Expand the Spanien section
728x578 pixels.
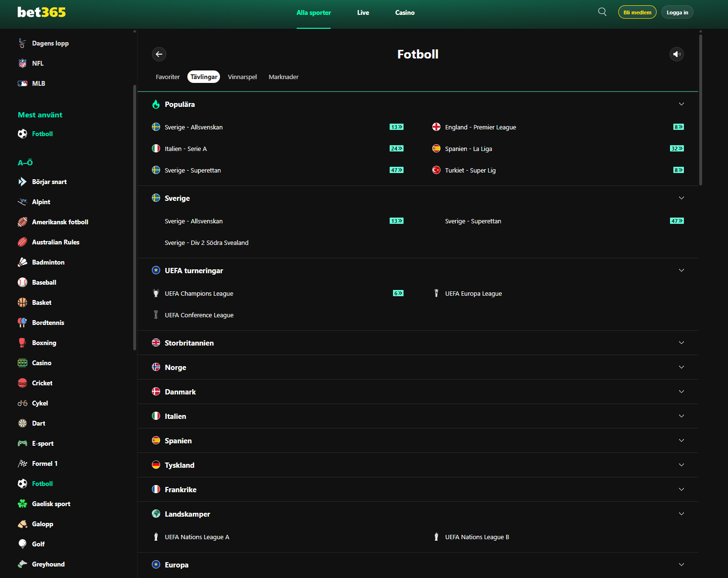pyautogui.click(x=418, y=440)
